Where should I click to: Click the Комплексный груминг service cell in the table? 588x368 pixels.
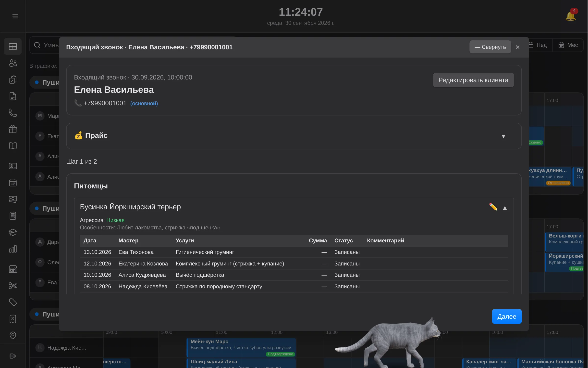click(x=230, y=264)
